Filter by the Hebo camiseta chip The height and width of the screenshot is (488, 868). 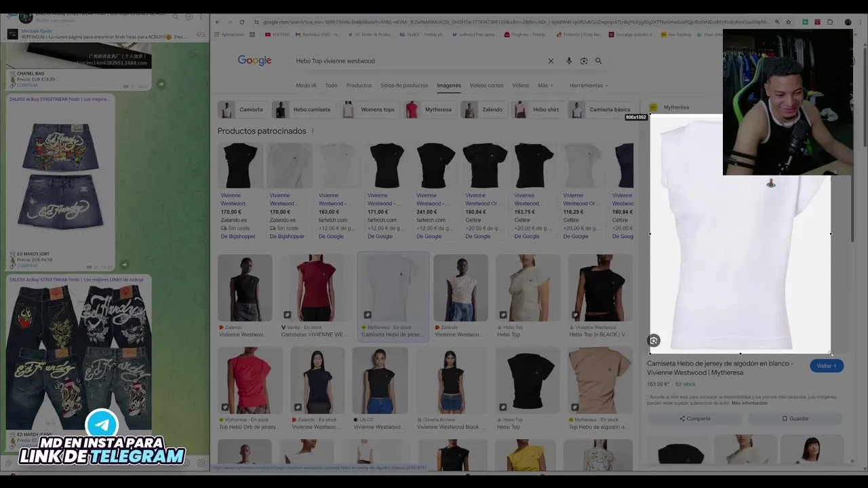pos(303,109)
